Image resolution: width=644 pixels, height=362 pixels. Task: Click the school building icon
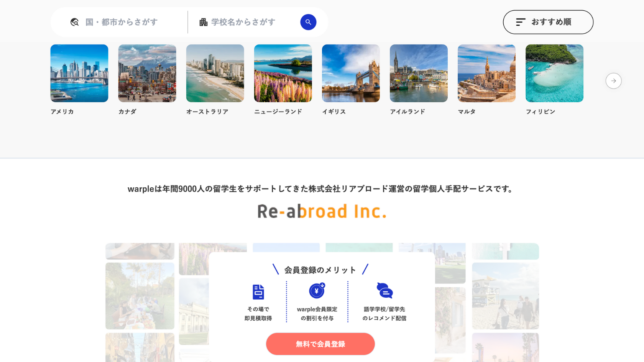(204, 22)
